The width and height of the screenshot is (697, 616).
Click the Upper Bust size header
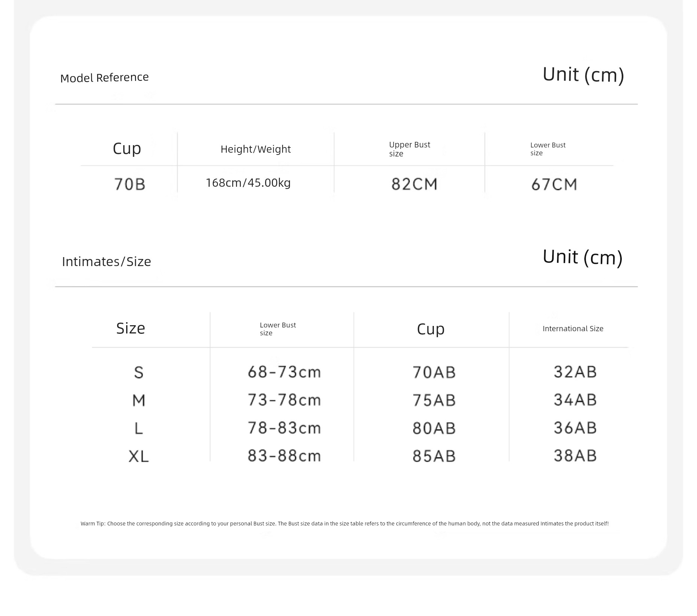pos(409,149)
